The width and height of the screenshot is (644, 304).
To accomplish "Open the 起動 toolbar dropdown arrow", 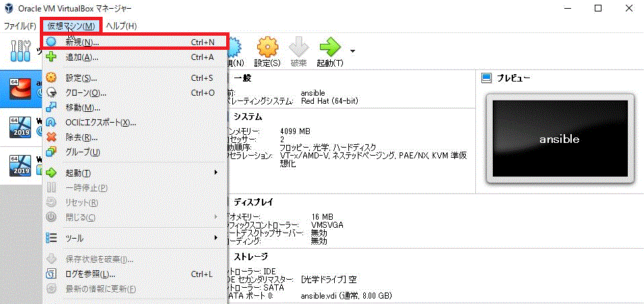I will click(352, 52).
